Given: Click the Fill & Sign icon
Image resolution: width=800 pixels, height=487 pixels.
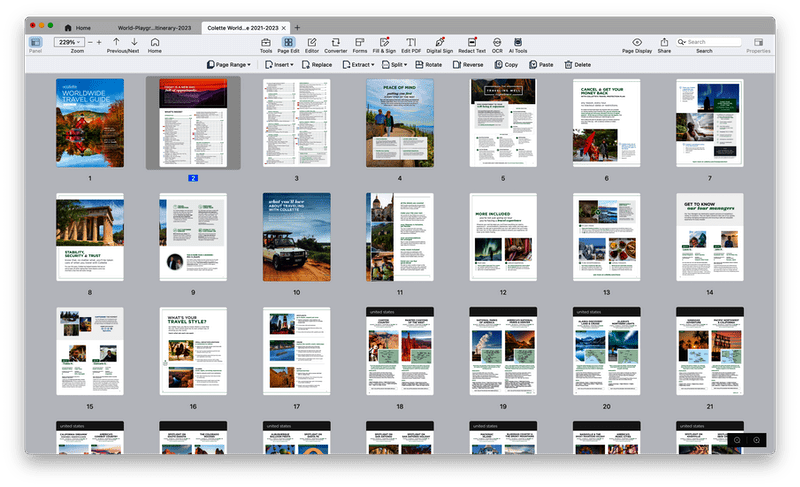Looking at the screenshot, I should 383,42.
